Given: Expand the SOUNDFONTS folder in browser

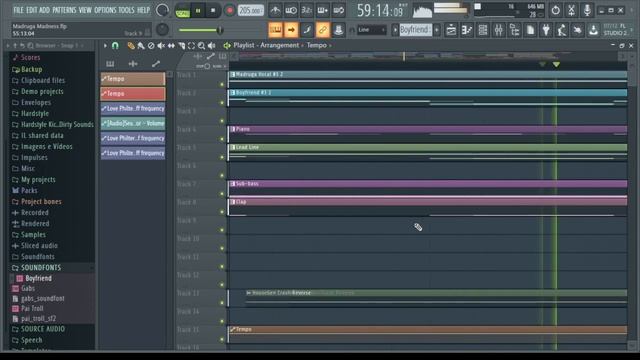Looking at the screenshot, I should [x=40, y=268].
